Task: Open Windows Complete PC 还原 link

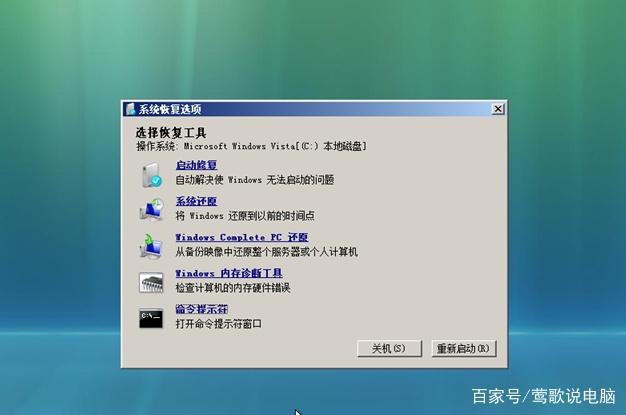Action: tap(242, 237)
